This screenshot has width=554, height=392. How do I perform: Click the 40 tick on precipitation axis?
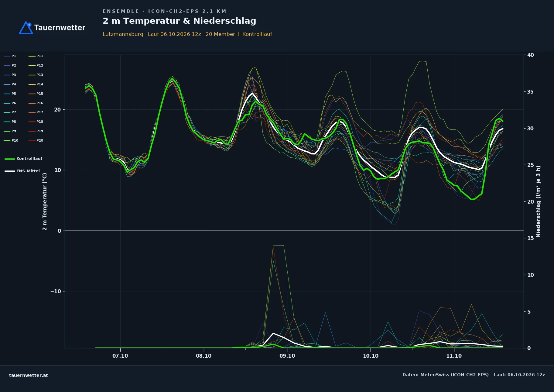click(531, 55)
